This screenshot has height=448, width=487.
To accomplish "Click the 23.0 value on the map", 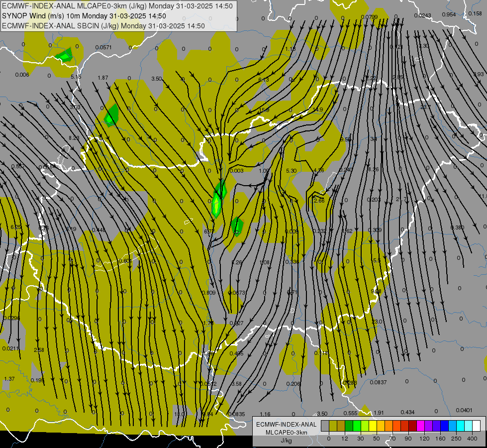I will click(x=377, y=322).
